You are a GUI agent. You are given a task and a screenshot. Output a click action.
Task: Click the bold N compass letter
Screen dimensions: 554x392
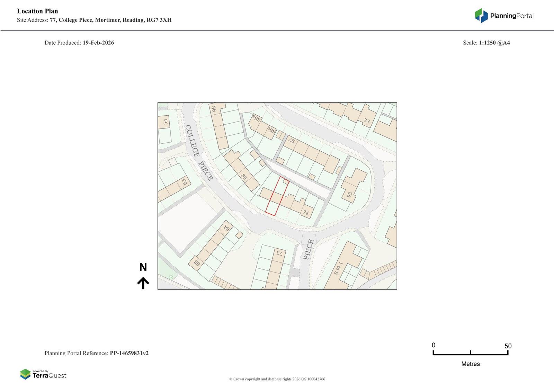tap(143, 267)
